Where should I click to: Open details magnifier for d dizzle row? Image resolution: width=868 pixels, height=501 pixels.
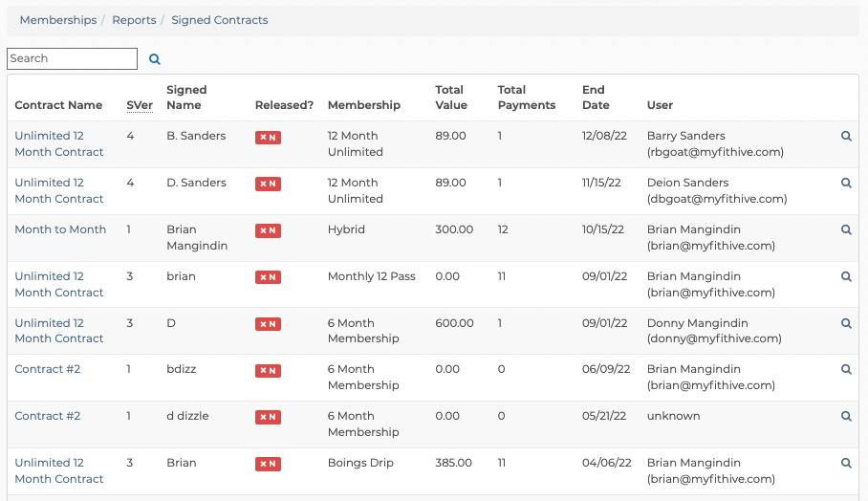coord(846,416)
